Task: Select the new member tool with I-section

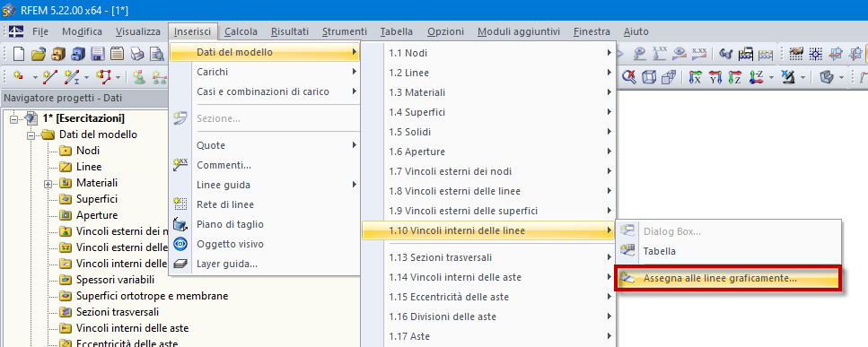Action: 72,77
